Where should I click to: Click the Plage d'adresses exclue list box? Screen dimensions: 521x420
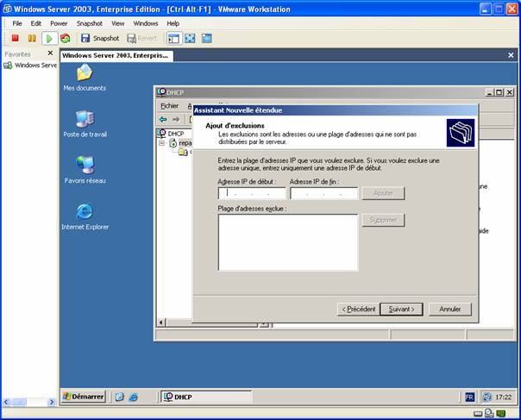[x=288, y=242]
